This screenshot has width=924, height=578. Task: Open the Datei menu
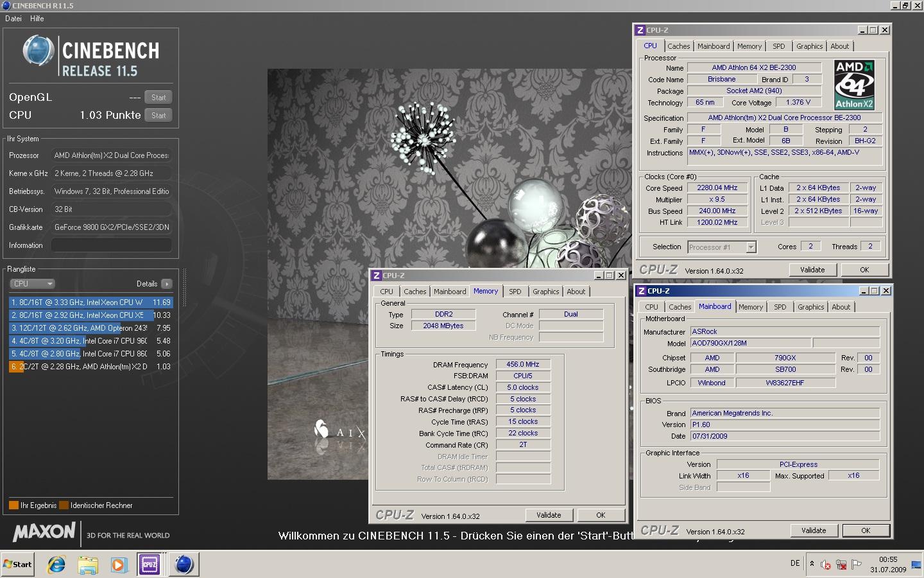click(13, 19)
